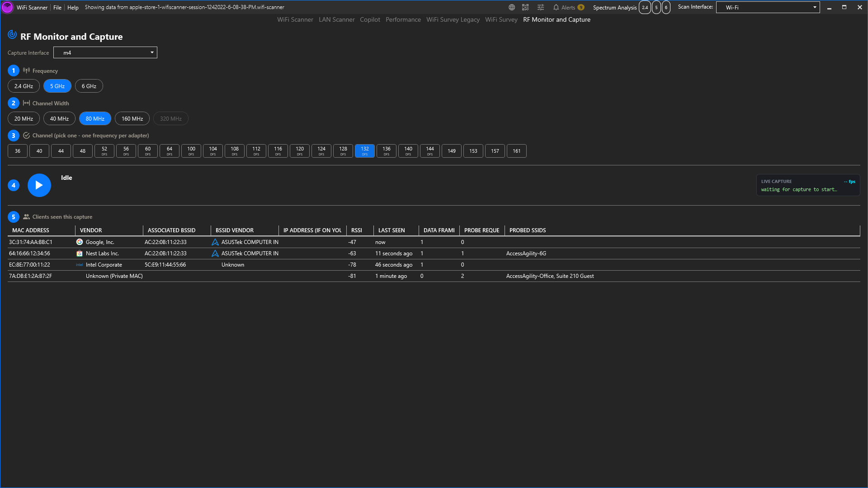868x488 pixels.
Task: Pick channel 52 DFS
Action: (x=104, y=151)
